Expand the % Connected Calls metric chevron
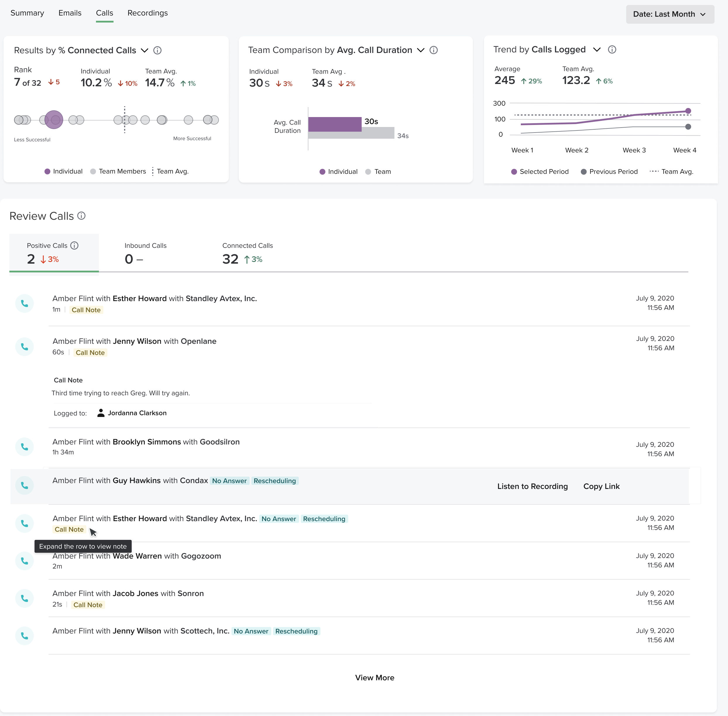Image resolution: width=728 pixels, height=716 pixels. 144,50
